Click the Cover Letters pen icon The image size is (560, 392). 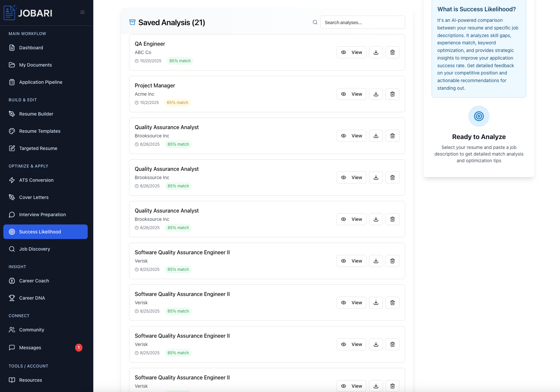[12, 197]
